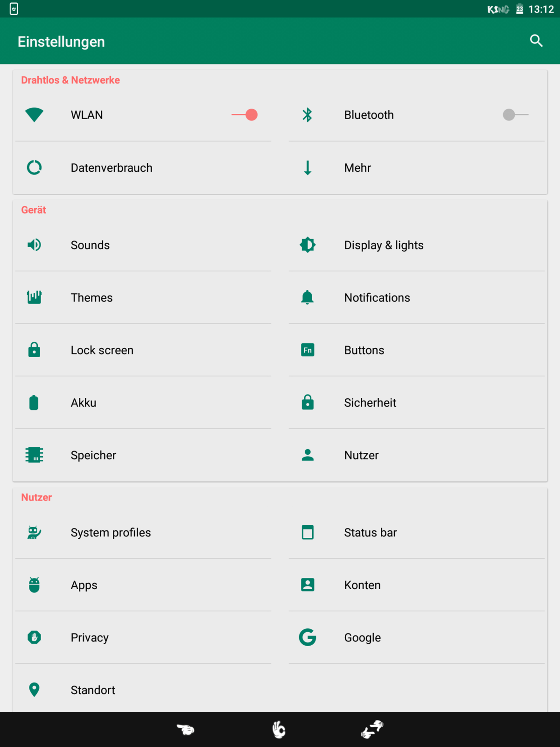This screenshot has width=560, height=747.
Task: Open the Lock screen settings
Action: coord(102,350)
